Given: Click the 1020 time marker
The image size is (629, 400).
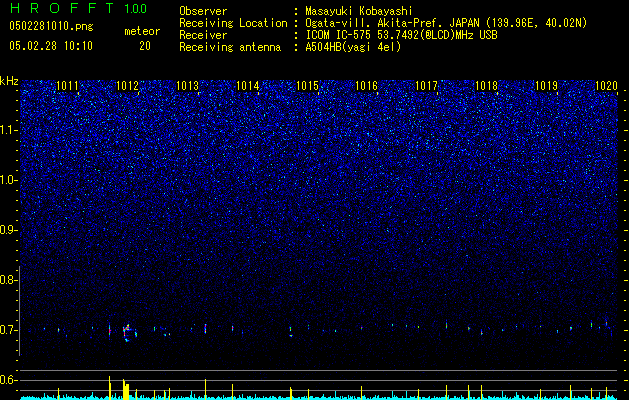Looking at the screenshot, I should pyautogui.click(x=606, y=86).
